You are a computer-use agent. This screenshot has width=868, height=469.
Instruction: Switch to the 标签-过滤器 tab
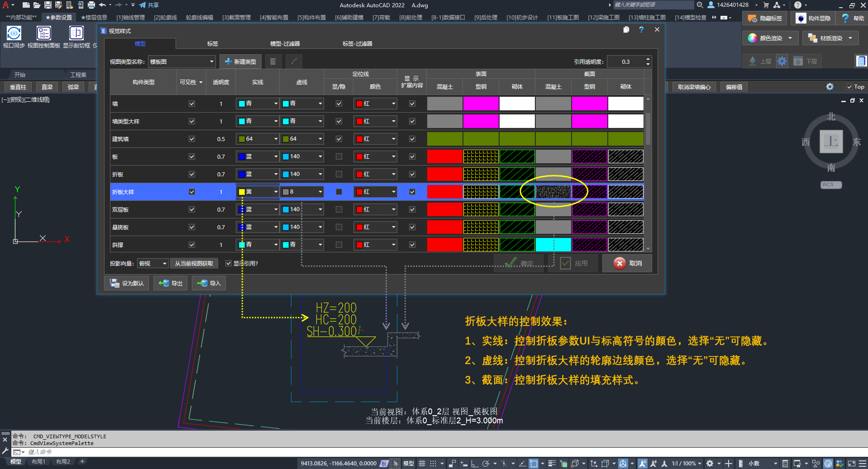pos(357,44)
